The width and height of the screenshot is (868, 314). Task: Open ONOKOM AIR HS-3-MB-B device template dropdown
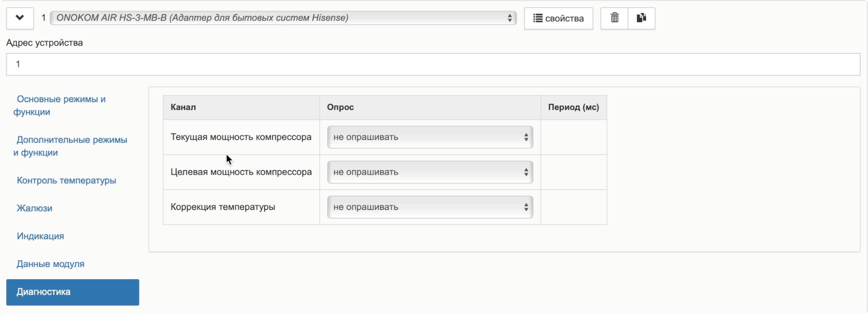283,18
